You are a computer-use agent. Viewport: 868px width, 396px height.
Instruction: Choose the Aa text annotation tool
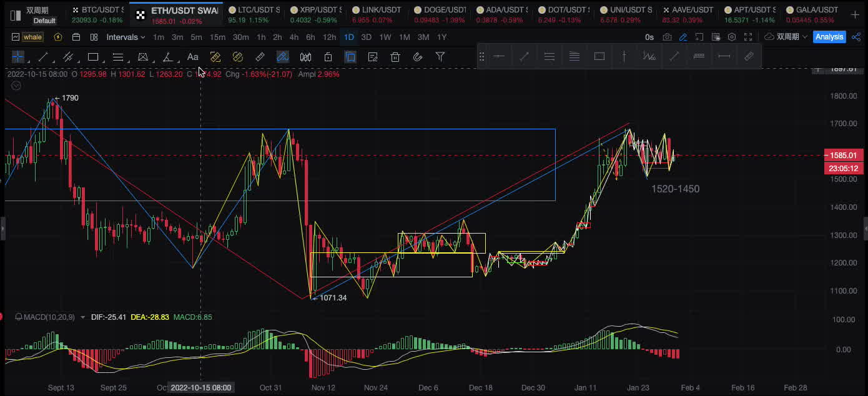[x=193, y=57]
